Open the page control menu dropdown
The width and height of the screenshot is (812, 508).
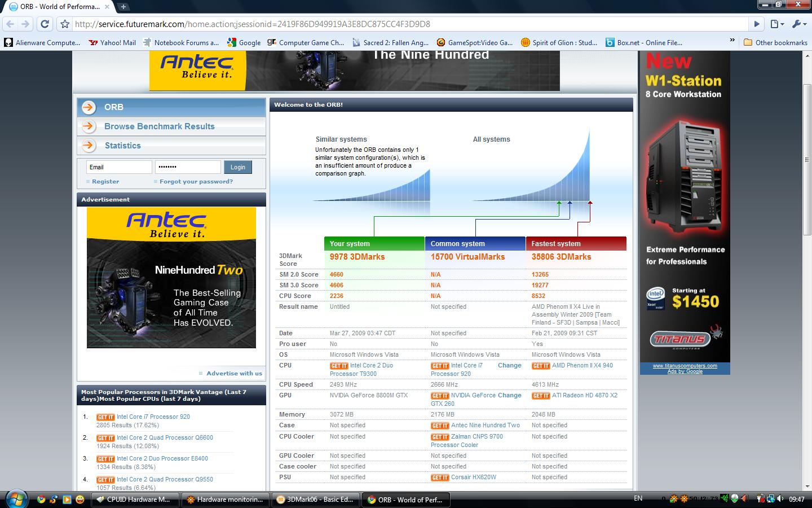(x=777, y=24)
